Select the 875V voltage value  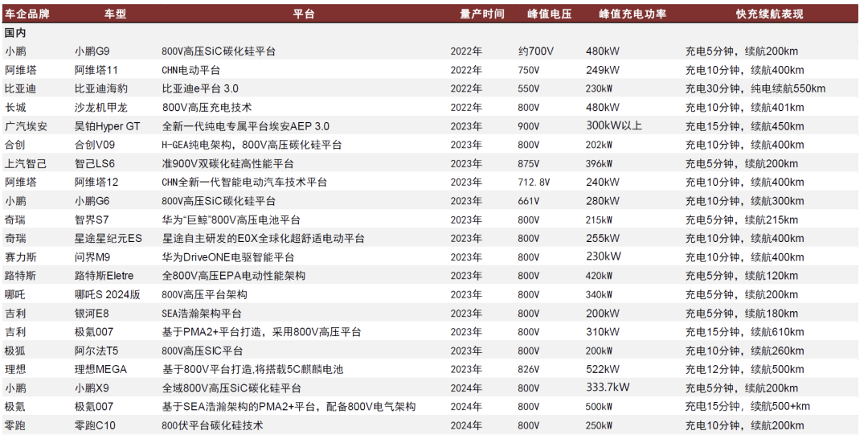pos(529,164)
